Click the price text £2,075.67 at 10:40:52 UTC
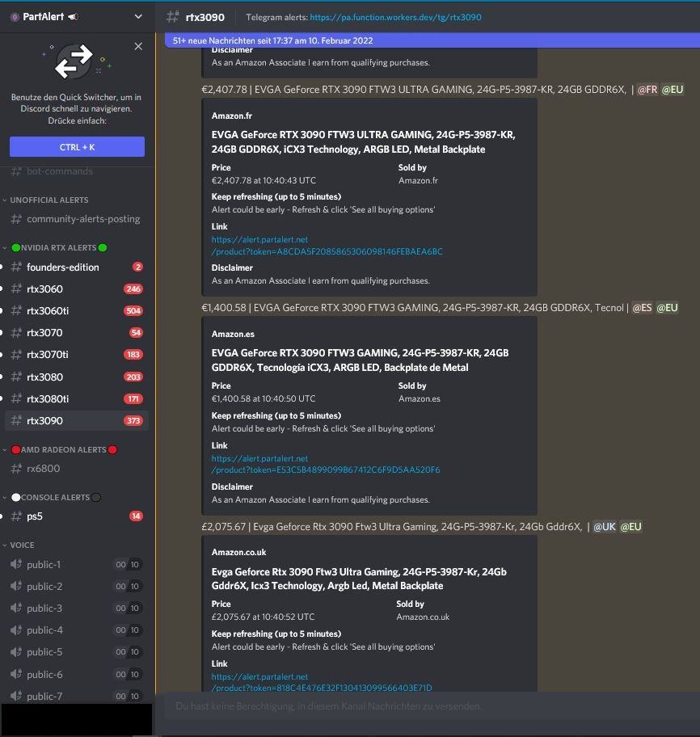This screenshot has width=700, height=737. pos(264,617)
